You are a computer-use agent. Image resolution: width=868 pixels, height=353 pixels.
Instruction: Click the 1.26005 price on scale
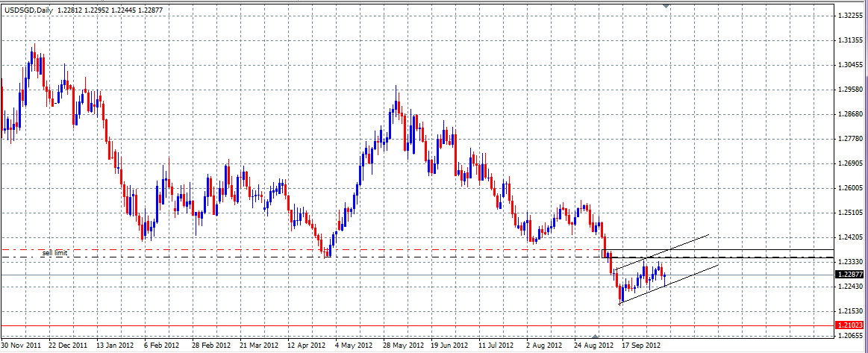[850, 188]
